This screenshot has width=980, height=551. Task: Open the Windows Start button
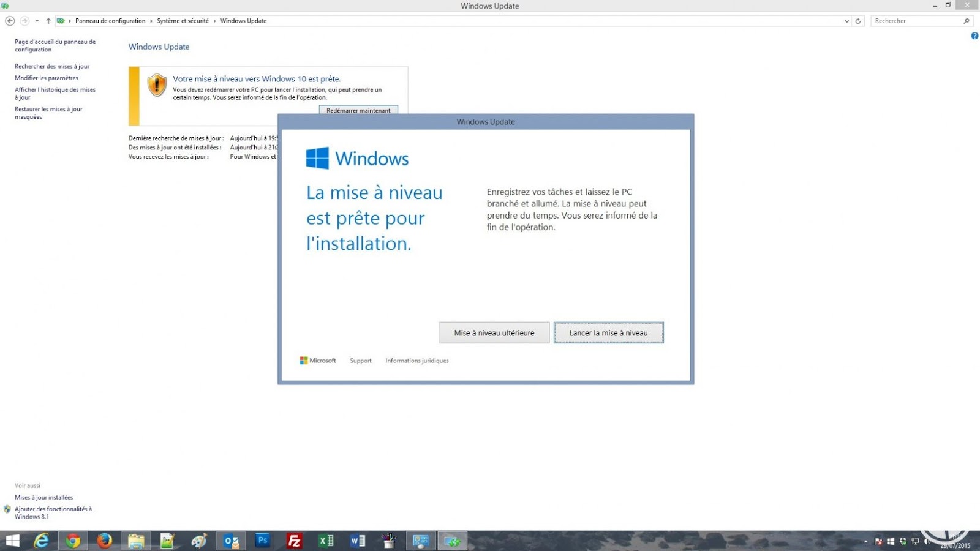(x=12, y=541)
